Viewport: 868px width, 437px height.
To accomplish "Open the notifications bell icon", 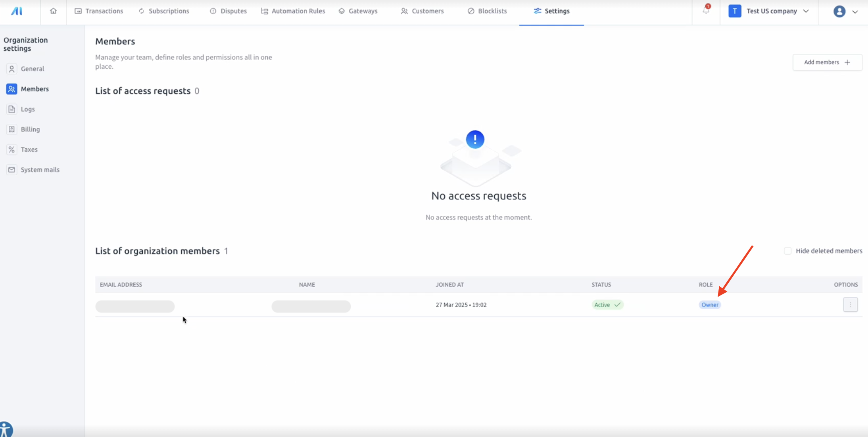I will coord(706,10).
